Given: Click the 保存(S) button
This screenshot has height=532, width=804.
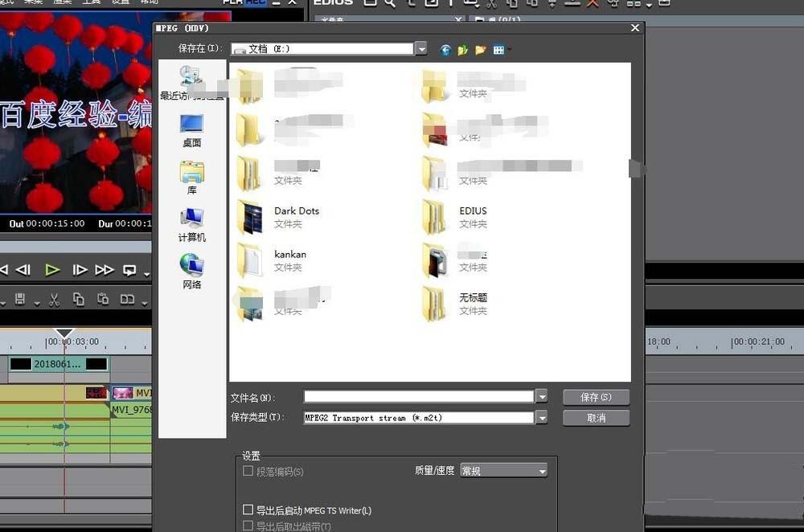Looking at the screenshot, I should (x=596, y=396).
